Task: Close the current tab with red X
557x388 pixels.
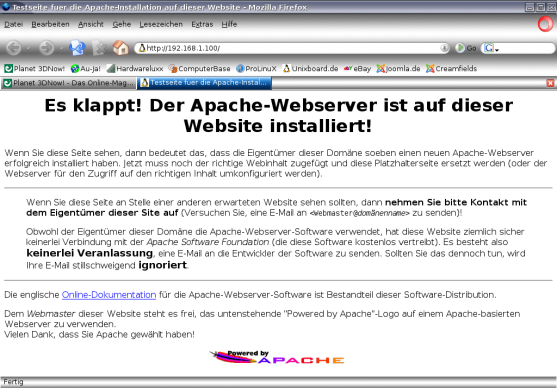Action: (550, 83)
